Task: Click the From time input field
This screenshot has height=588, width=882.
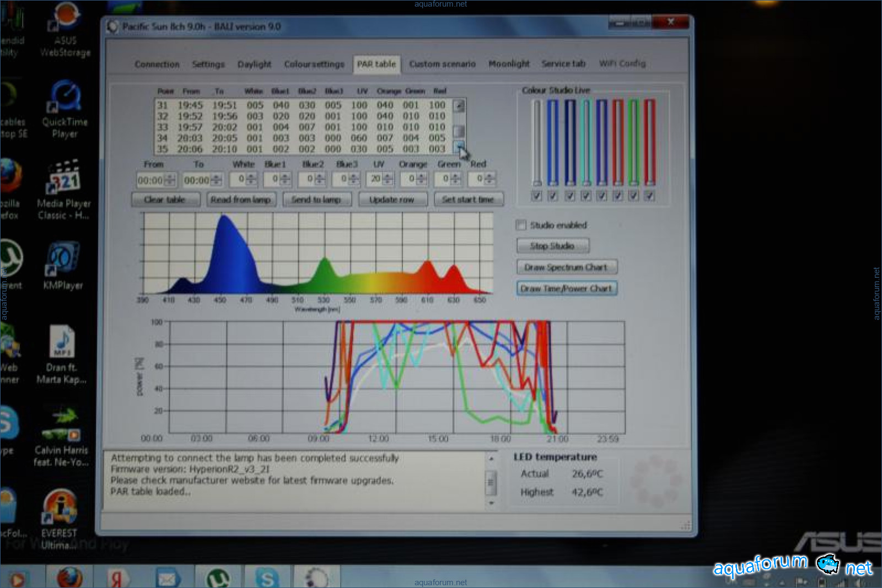Action: [150, 180]
